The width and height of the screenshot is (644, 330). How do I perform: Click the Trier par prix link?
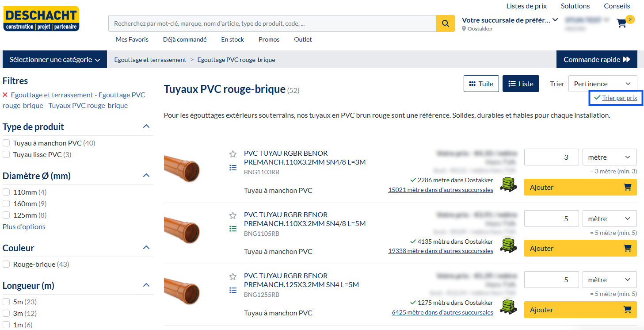point(620,98)
